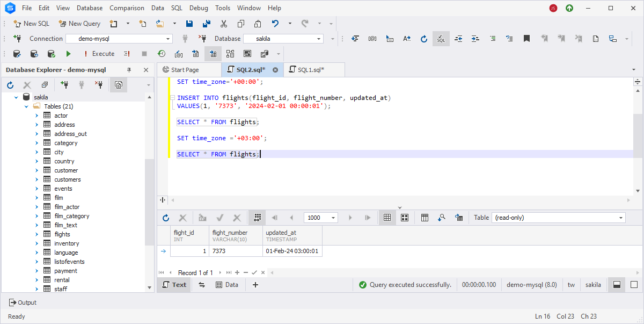Collapse the Tables (21) folder
This screenshot has height=324, width=644.
25,106
